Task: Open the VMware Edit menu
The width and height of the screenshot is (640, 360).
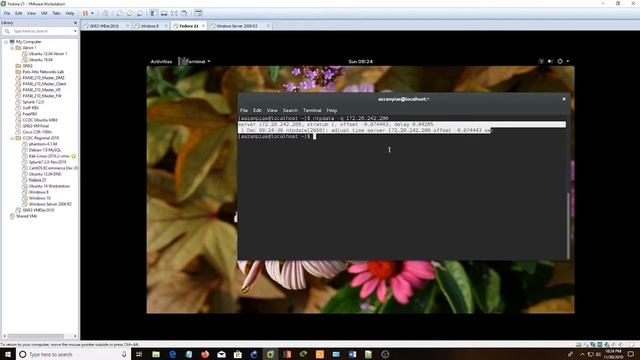Action: (19, 13)
